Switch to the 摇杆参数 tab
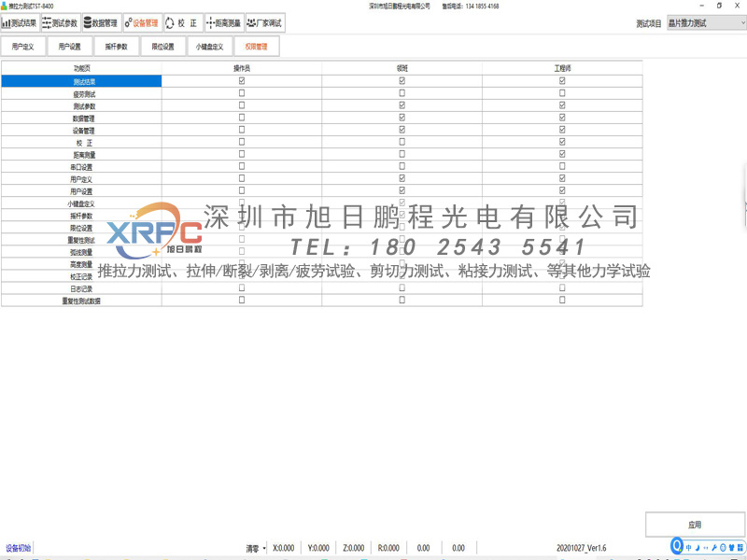Image resolution: width=747 pixels, height=560 pixels. [x=116, y=47]
